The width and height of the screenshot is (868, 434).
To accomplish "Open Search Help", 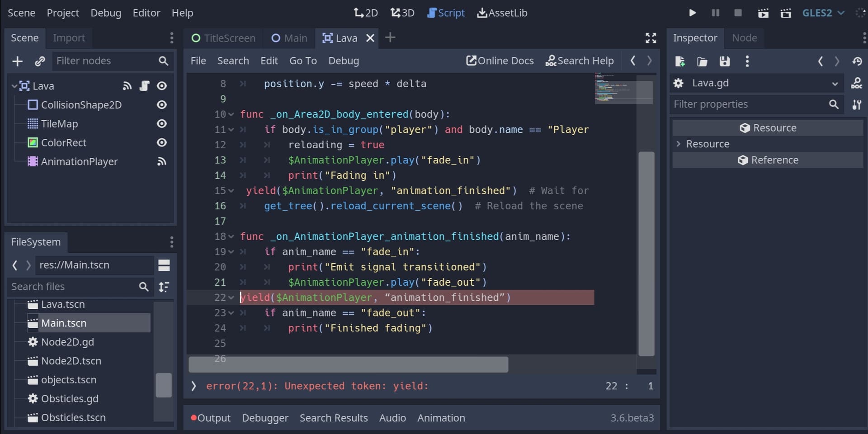I will pos(580,61).
